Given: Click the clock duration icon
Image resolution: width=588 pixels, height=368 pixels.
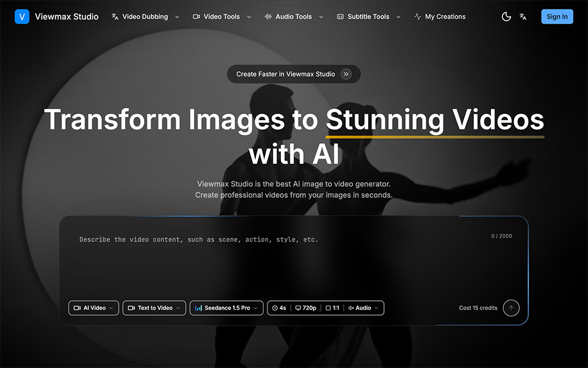Looking at the screenshot, I should pos(275,308).
